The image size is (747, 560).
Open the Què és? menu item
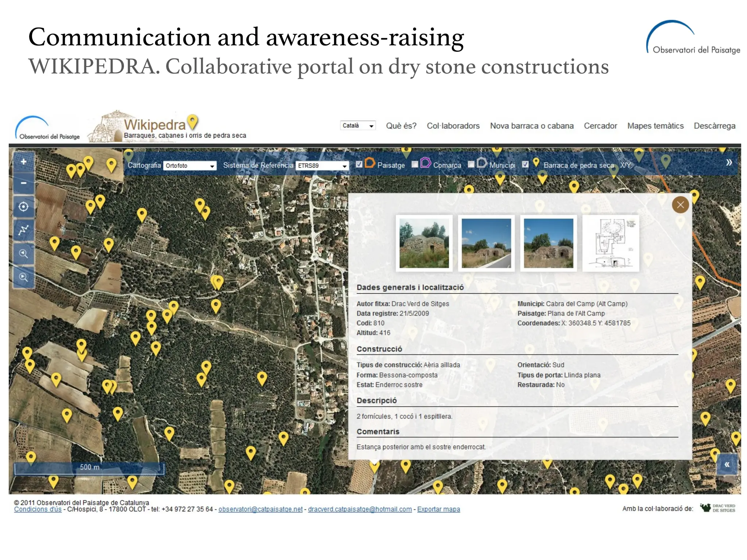[401, 126]
